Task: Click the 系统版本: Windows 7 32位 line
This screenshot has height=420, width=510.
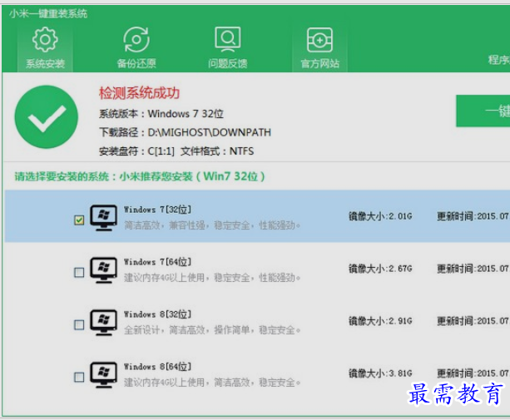Action: pyautogui.click(x=161, y=114)
